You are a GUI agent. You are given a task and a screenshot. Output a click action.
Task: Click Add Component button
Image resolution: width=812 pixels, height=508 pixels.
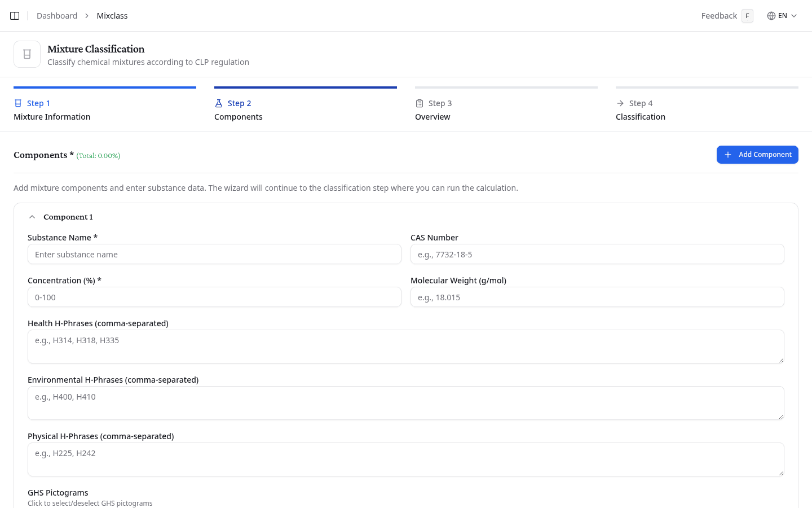[x=757, y=155]
